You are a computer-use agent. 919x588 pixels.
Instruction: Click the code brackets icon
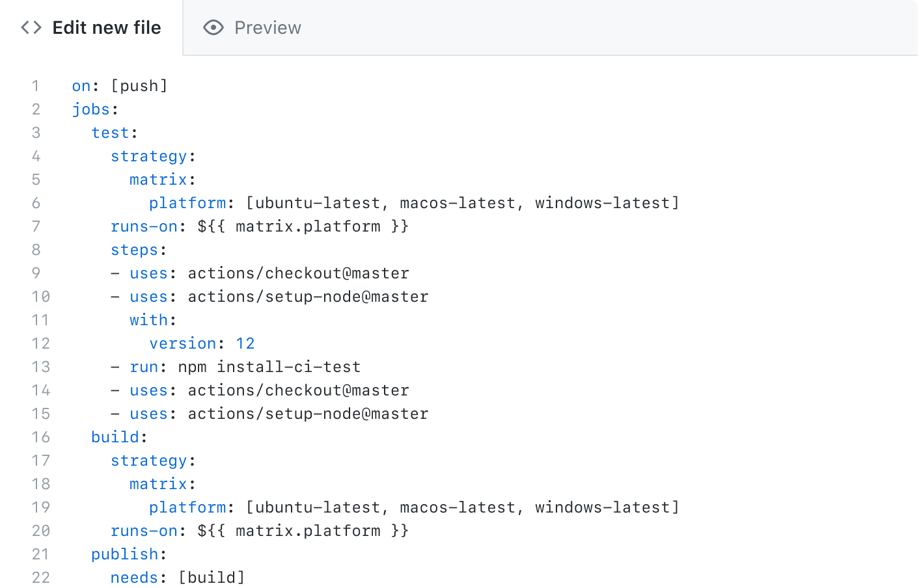coord(30,27)
